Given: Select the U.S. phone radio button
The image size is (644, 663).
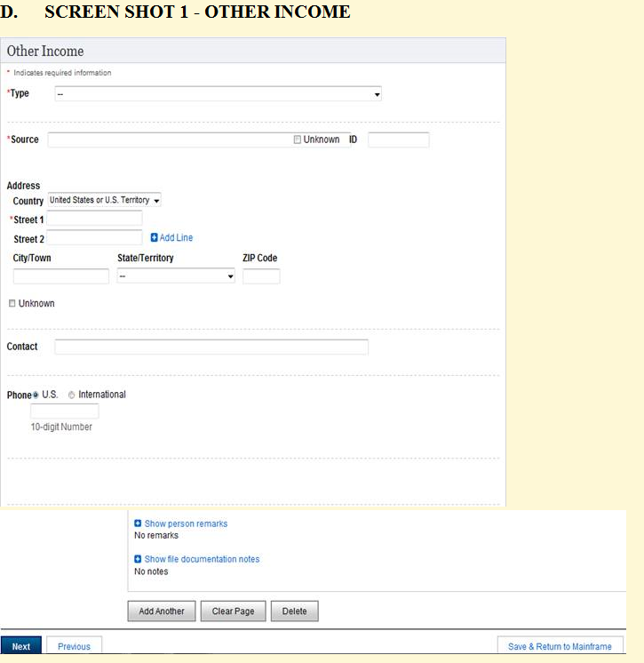Looking at the screenshot, I should pos(36,395).
